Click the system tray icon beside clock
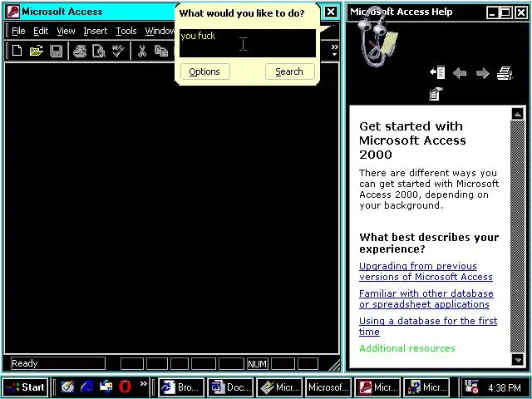This screenshot has width=532, height=399. 471,387
